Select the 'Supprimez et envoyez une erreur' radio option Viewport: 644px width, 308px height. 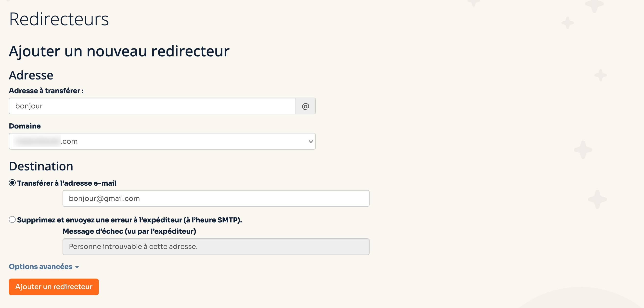pos(12,219)
